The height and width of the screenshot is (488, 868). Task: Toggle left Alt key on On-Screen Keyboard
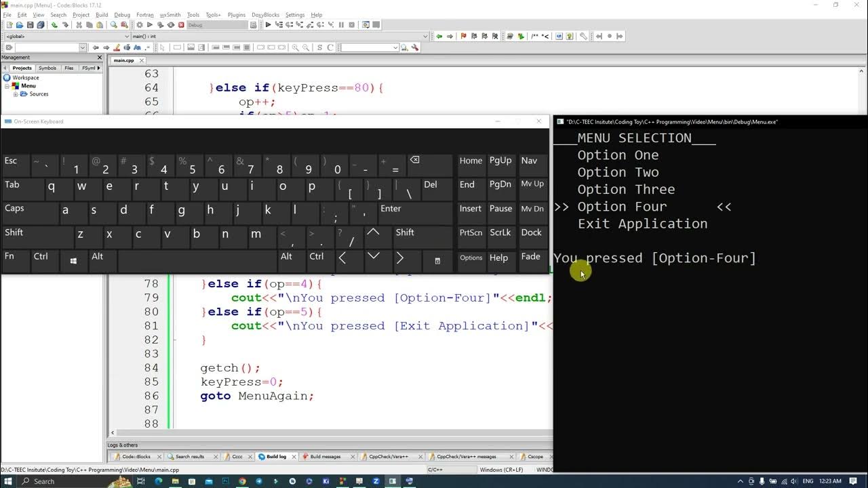click(102, 260)
